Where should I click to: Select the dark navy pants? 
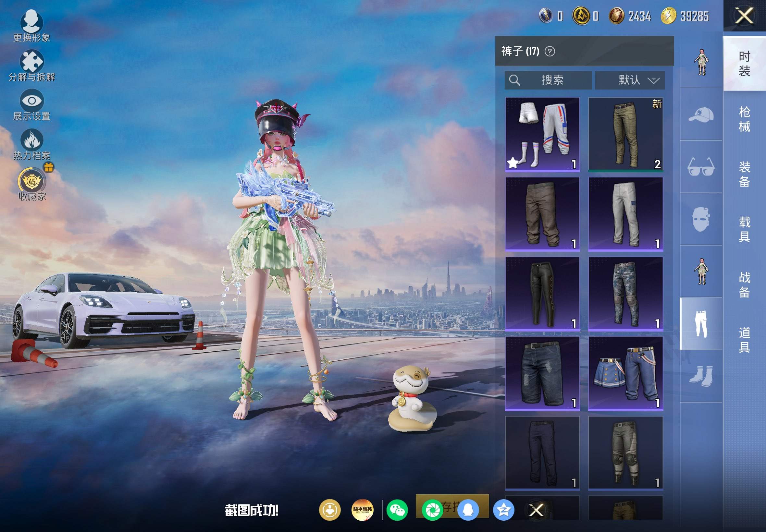542,453
